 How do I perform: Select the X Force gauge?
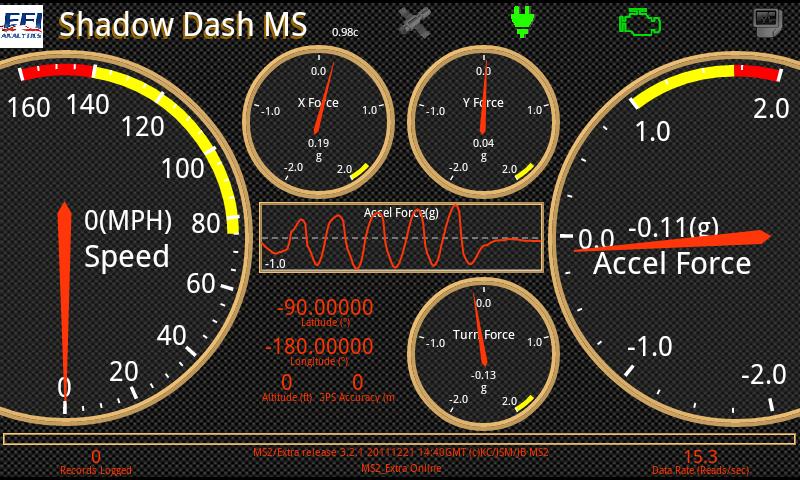point(319,122)
